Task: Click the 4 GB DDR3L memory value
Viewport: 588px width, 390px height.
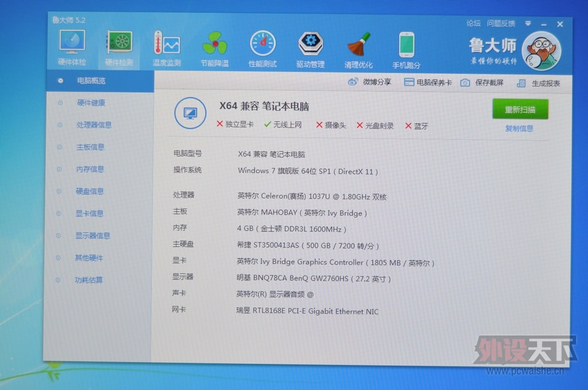Action: click(x=291, y=229)
